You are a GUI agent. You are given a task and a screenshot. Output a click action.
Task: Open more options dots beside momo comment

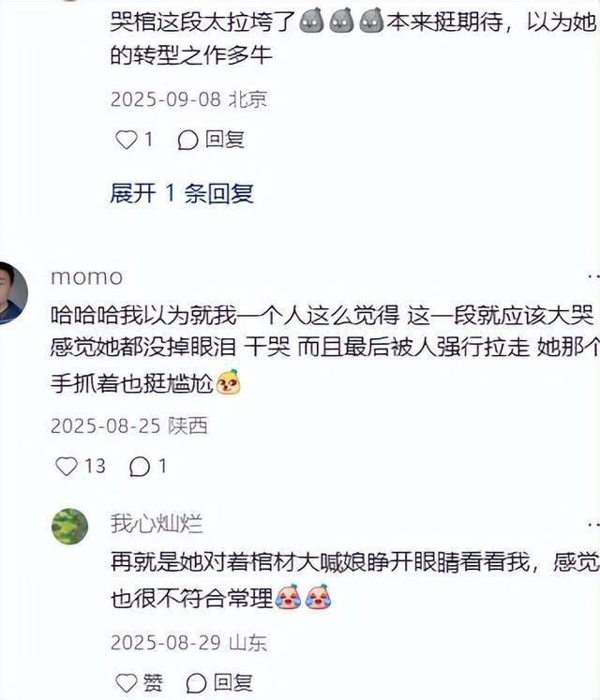[x=593, y=276]
